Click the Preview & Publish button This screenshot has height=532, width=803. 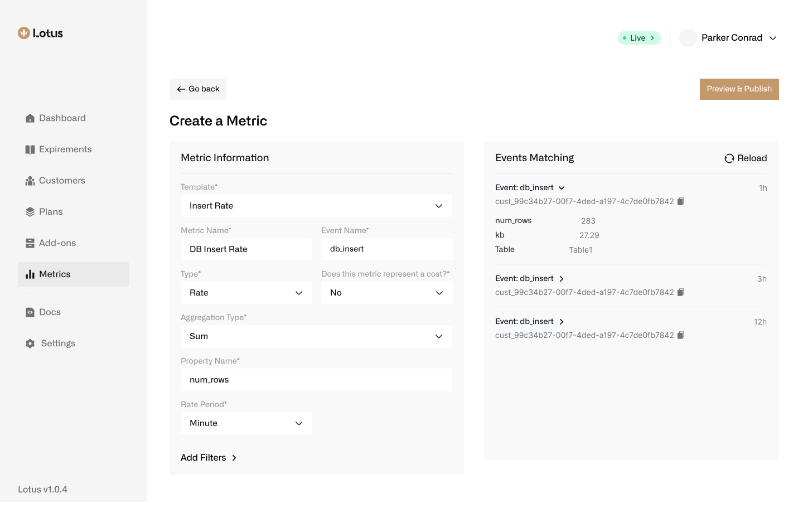pyautogui.click(x=739, y=89)
